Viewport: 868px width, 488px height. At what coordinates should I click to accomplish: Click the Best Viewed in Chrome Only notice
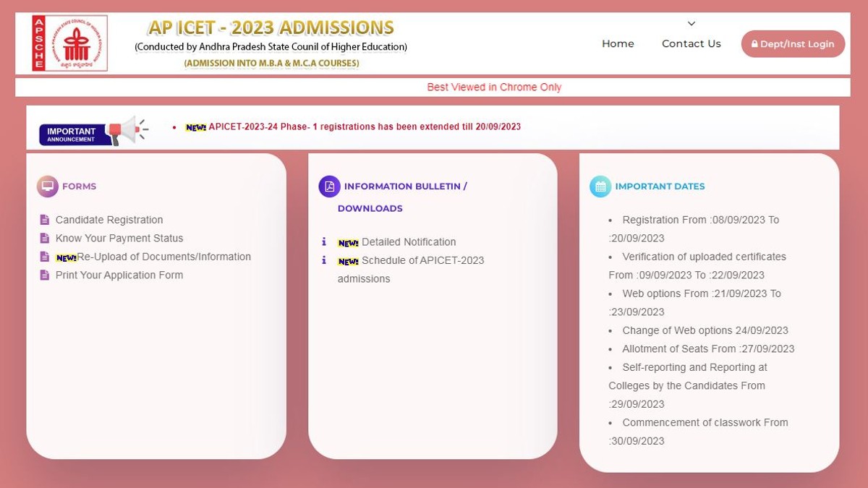[494, 87]
